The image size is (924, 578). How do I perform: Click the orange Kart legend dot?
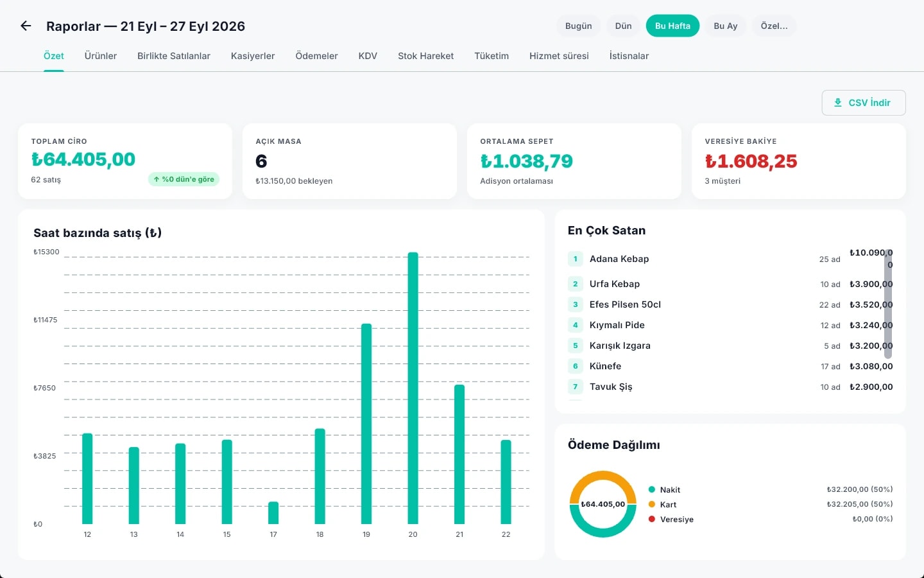click(x=652, y=504)
